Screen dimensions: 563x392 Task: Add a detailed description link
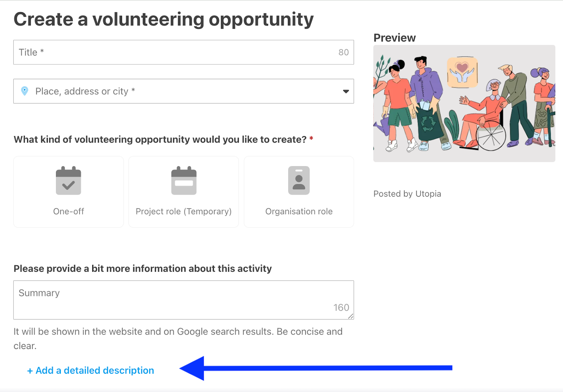pos(95,371)
